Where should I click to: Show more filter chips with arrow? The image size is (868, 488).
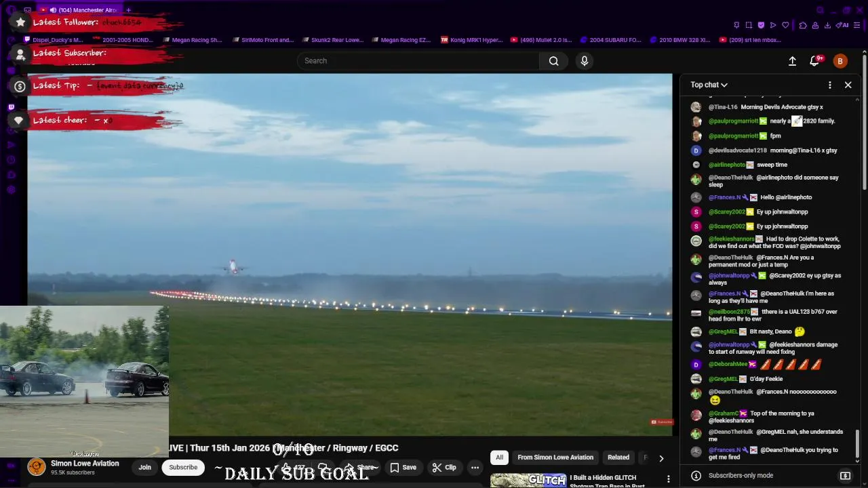tap(661, 458)
